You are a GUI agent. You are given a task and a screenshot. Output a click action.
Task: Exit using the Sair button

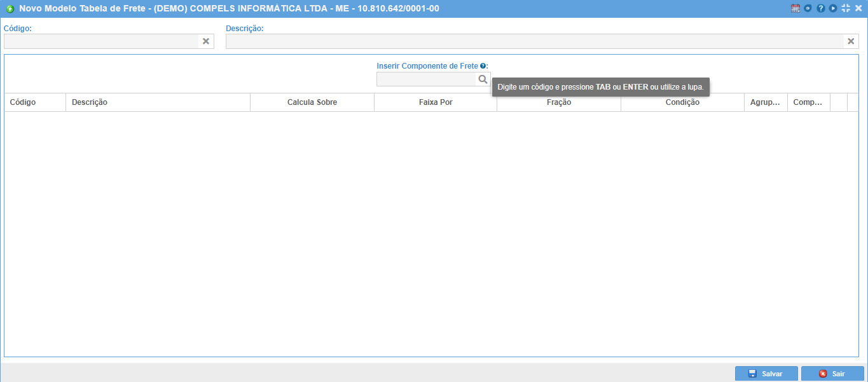coord(832,374)
